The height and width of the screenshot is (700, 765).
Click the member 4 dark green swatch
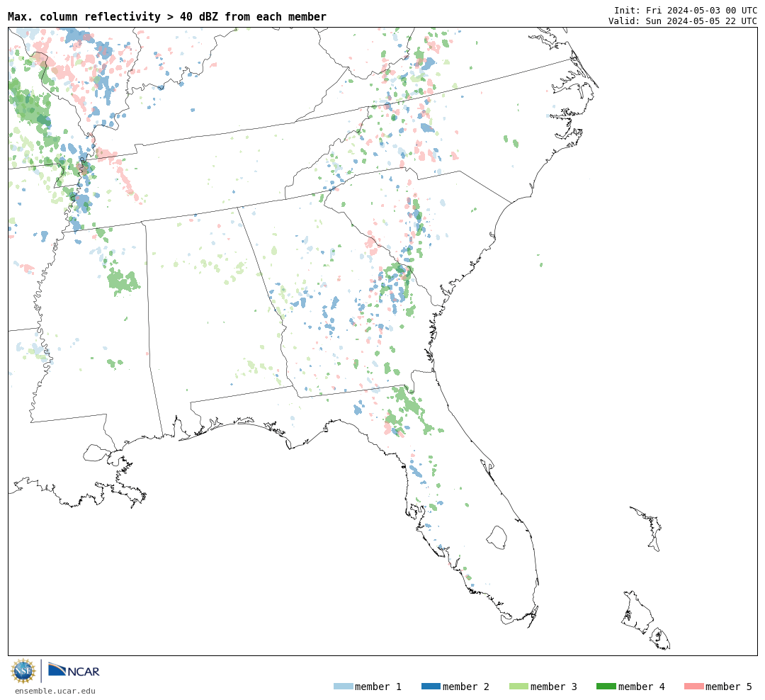pos(606,687)
